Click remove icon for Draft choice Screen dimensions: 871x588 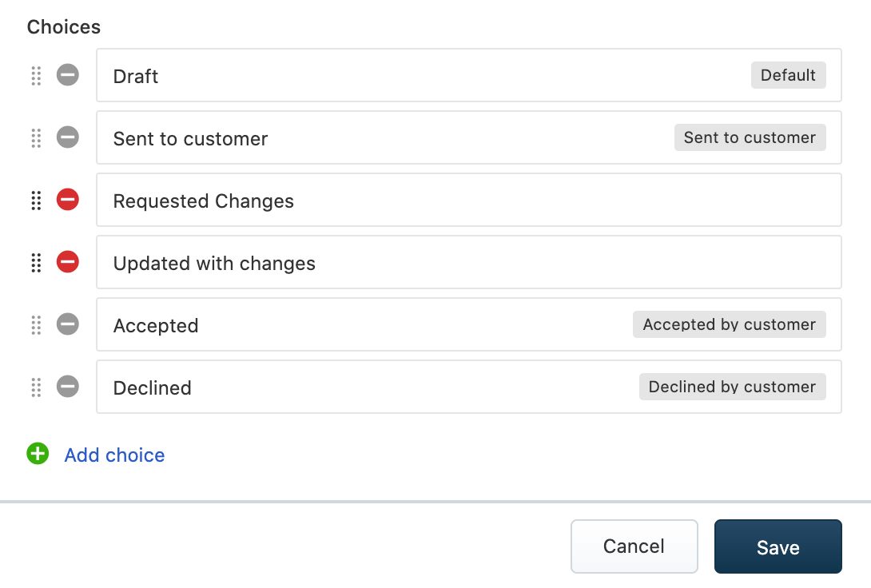[68, 75]
